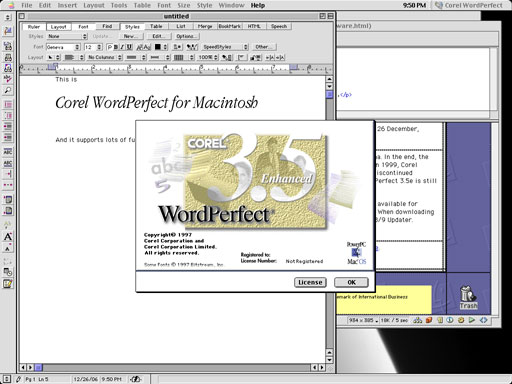Click the Trash icon in background window
Viewport: 512px width, 384px height.
(x=468, y=297)
